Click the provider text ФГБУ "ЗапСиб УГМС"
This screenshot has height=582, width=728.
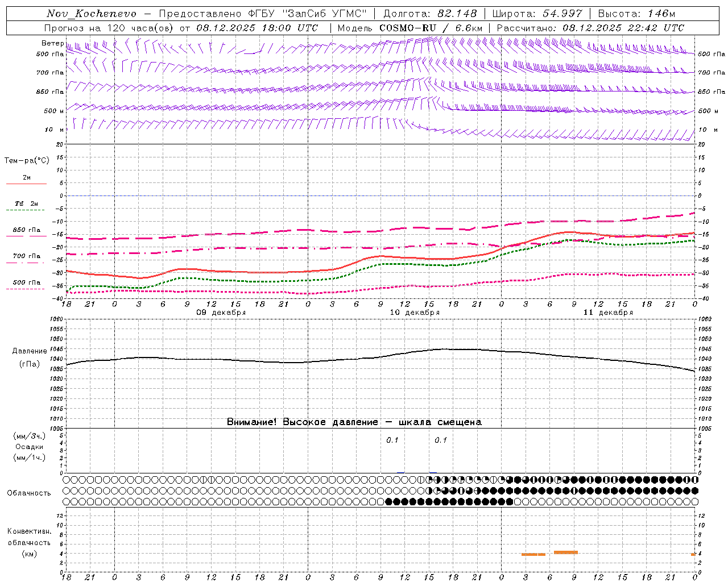click(308, 14)
